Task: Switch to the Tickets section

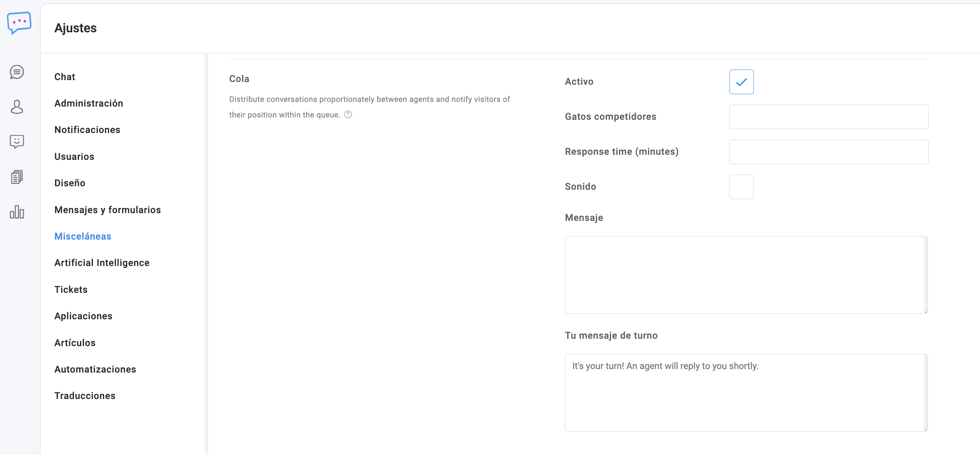Action: [x=71, y=290]
